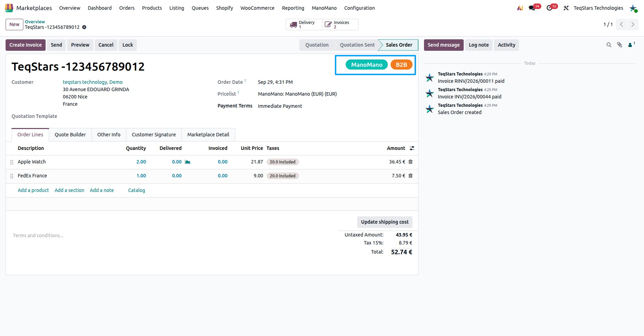Image resolution: width=644 pixels, height=336 pixels.
Task: Click the user avatar star icon in the top bar
Action: tap(633, 8)
